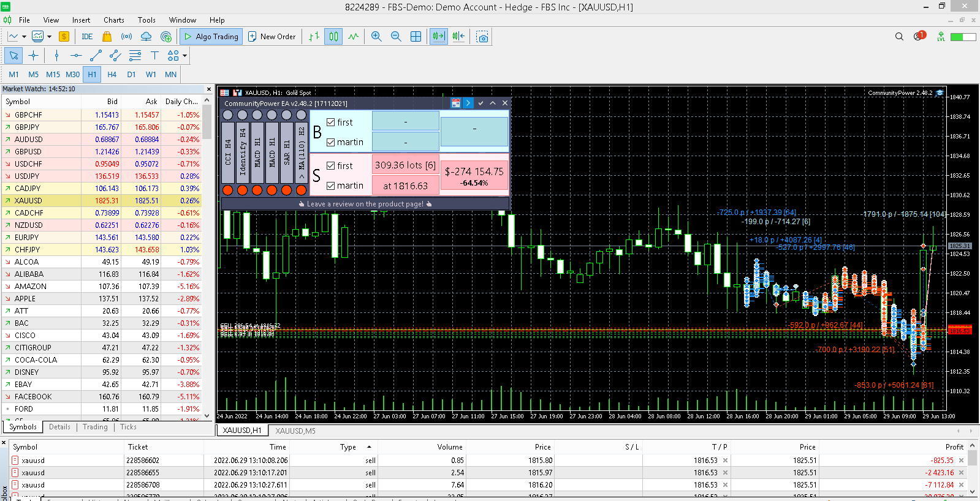Open the Charts menu

[x=114, y=20]
